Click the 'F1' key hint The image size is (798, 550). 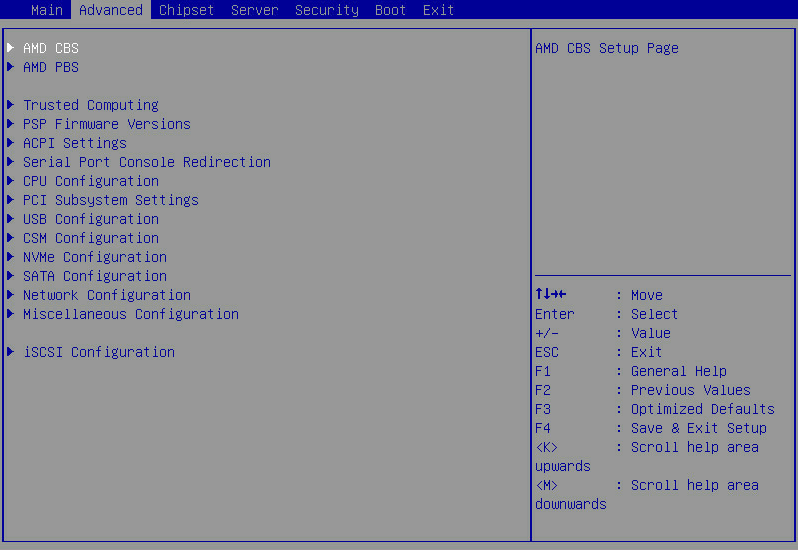[543, 371]
